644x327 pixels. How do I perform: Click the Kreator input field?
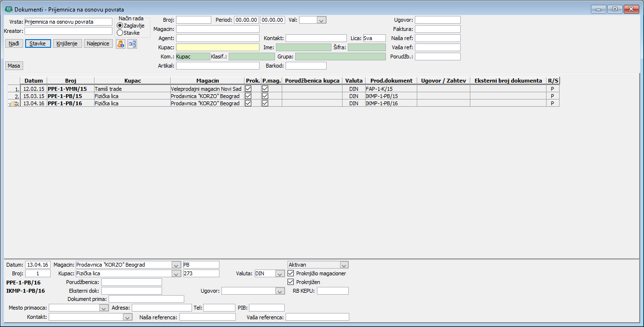click(x=68, y=31)
